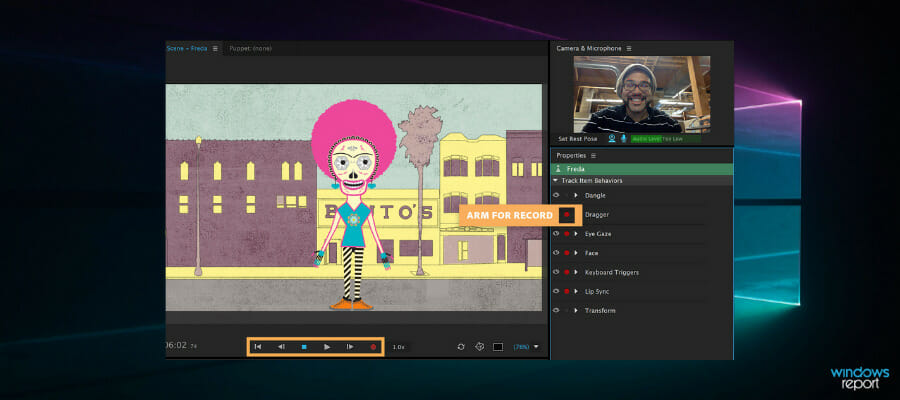Select the Properties panel tab
900x400 pixels.
pyautogui.click(x=571, y=156)
